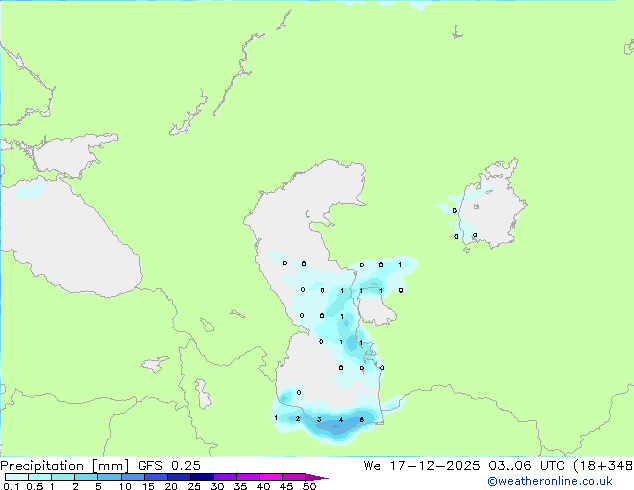This screenshot has width=634, height=490.
Task: Select the 10–15 mm legend color swatch
Action: (132, 477)
